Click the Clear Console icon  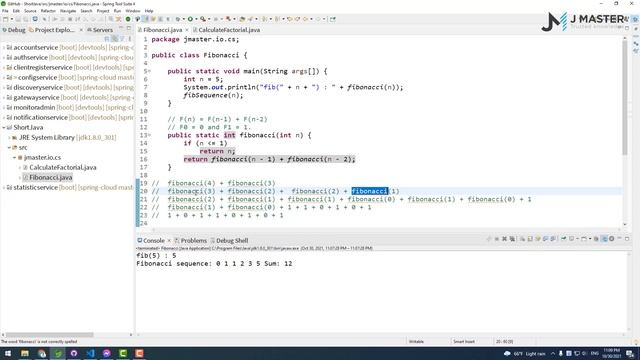click(522, 239)
